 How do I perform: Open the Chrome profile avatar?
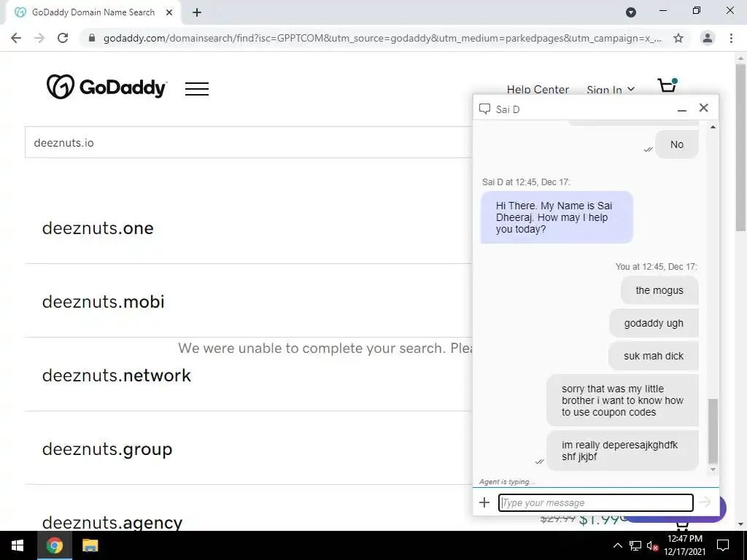[708, 38]
